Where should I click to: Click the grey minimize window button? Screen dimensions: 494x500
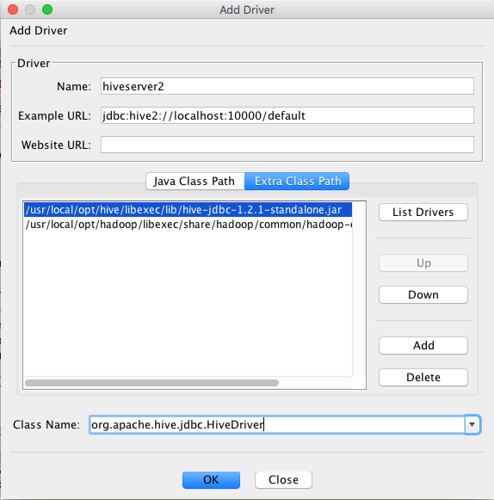30,10
